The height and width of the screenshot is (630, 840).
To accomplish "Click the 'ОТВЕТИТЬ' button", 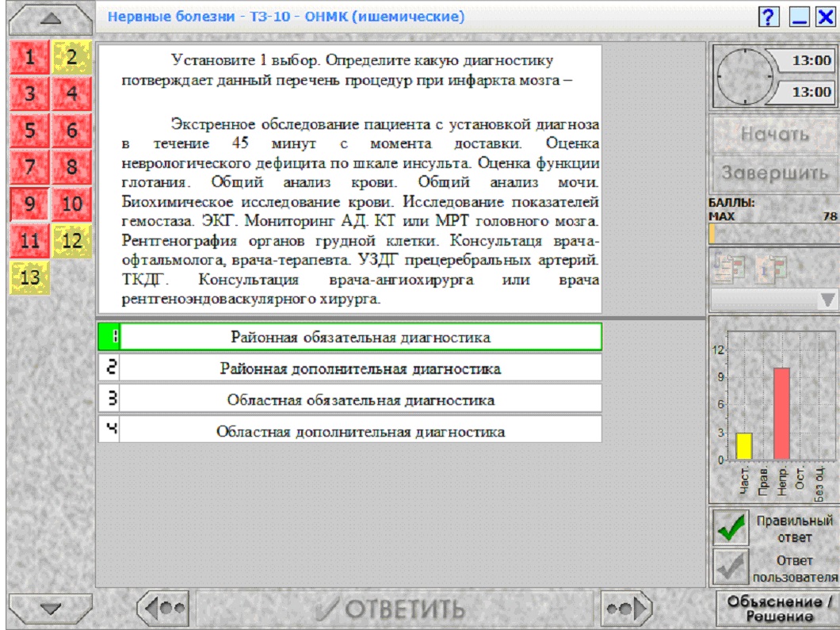I will pos(395,609).
